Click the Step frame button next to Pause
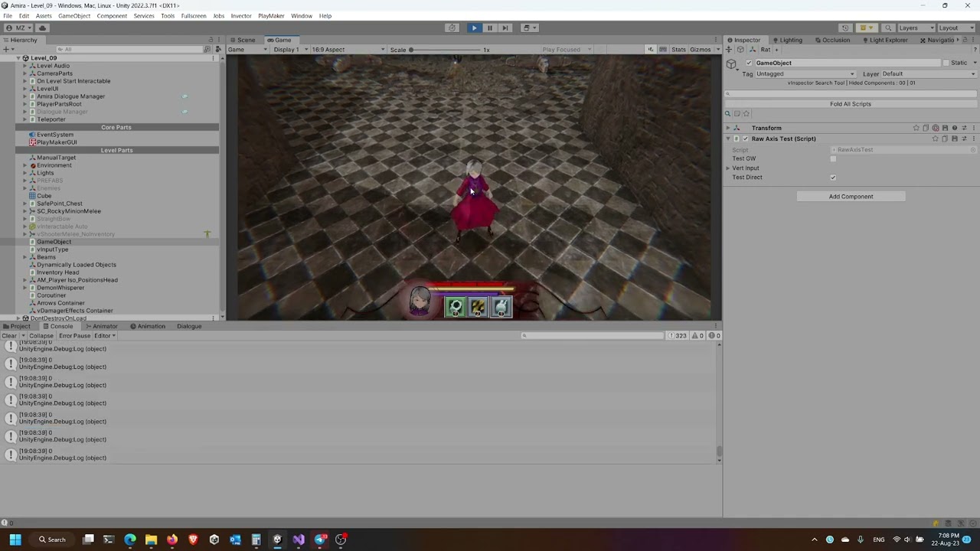Viewport: 980px width, 551px height. (505, 28)
